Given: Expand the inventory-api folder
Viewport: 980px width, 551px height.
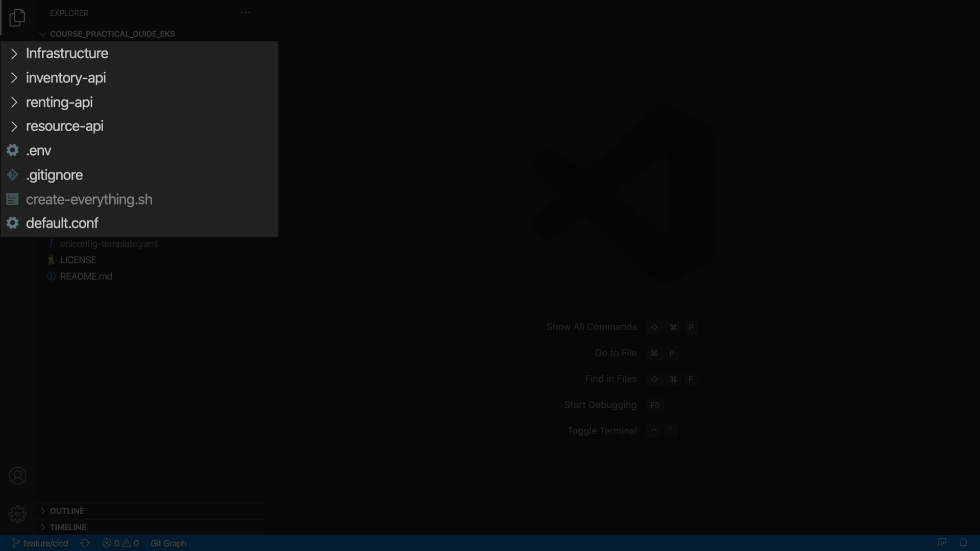Looking at the screenshot, I should 66,78.
